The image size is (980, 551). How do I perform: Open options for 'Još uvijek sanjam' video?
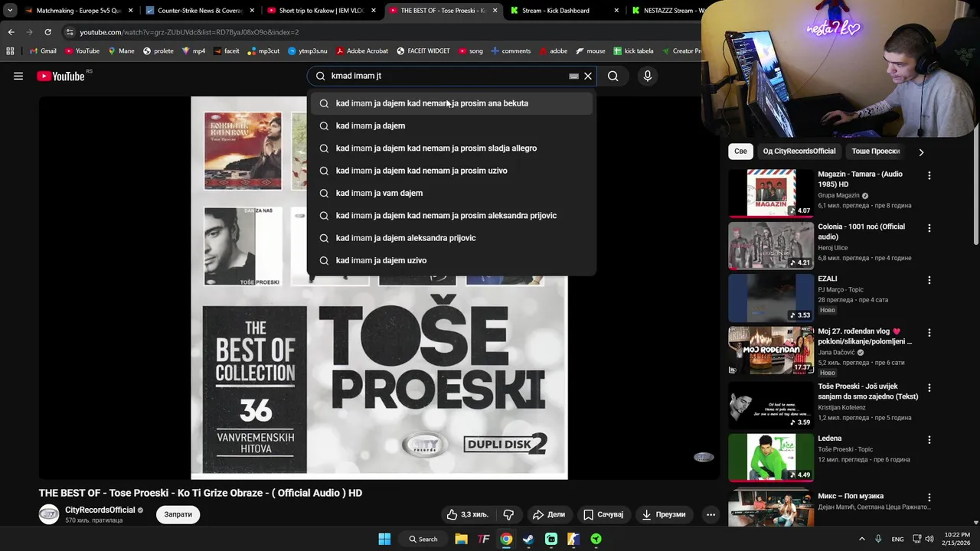click(929, 388)
